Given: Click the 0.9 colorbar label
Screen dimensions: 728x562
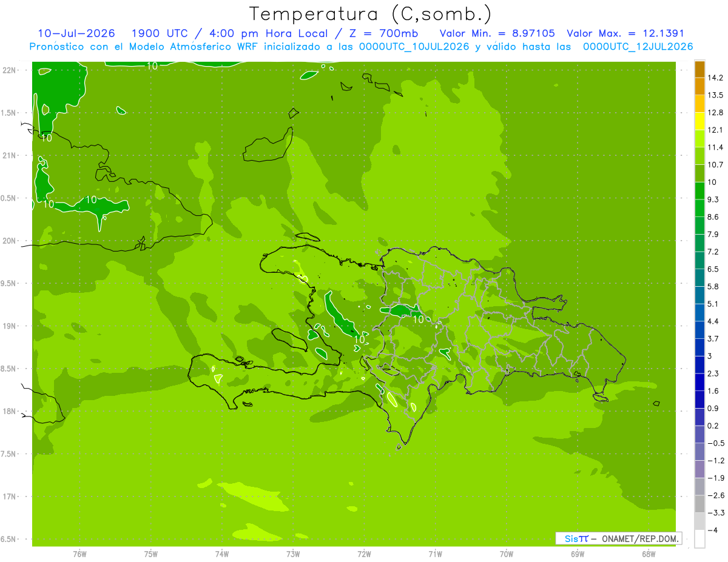Looking at the screenshot, I should coord(713,408).
